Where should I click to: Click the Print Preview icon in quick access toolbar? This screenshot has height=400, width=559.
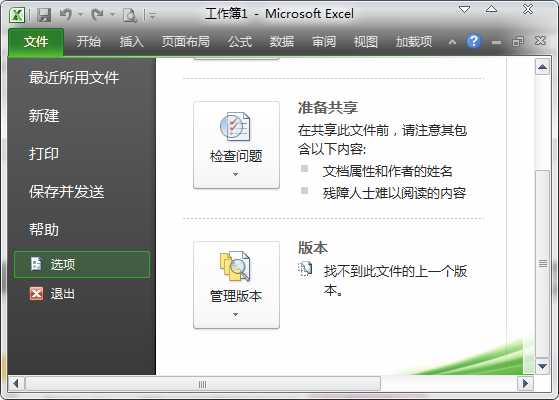(x=130, y=16)
